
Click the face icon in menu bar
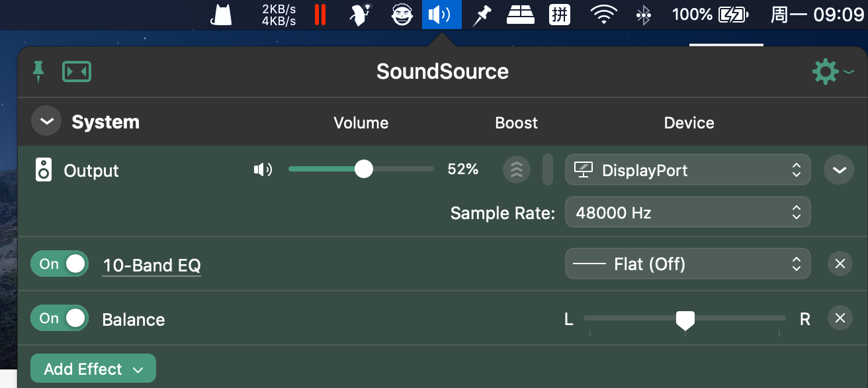(402, 15)
